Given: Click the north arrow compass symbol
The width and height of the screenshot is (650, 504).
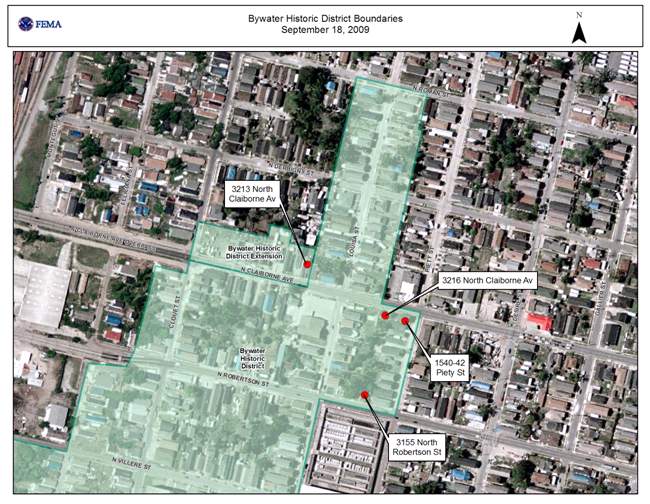Looking at the screenshot, I should [x=579, y=28].
